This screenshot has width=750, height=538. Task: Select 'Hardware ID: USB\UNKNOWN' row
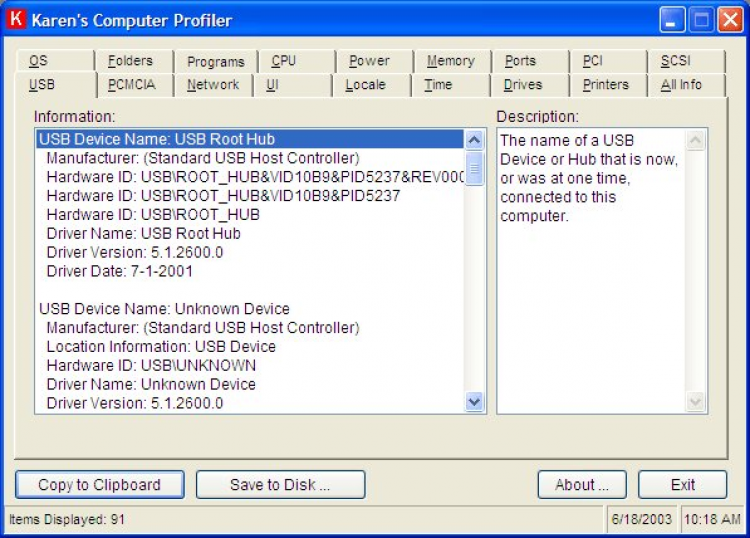pyautogui.click(x=250, y=365)
